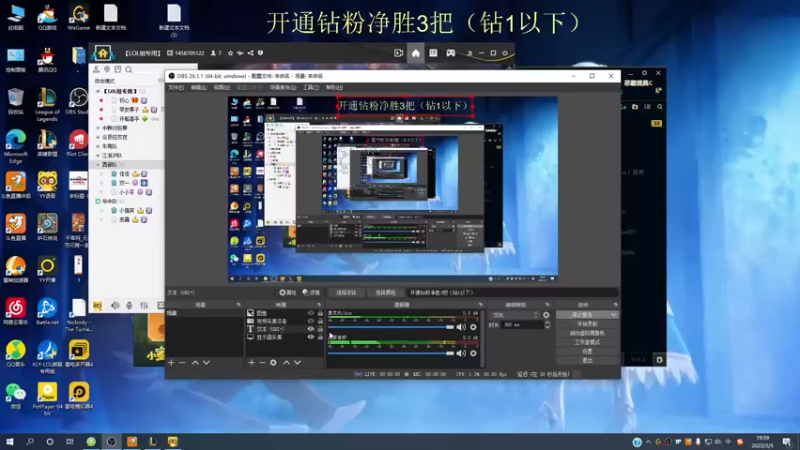The image size is (800, 450).
Task: Move scene down in list
Action: tap(206, 363)
